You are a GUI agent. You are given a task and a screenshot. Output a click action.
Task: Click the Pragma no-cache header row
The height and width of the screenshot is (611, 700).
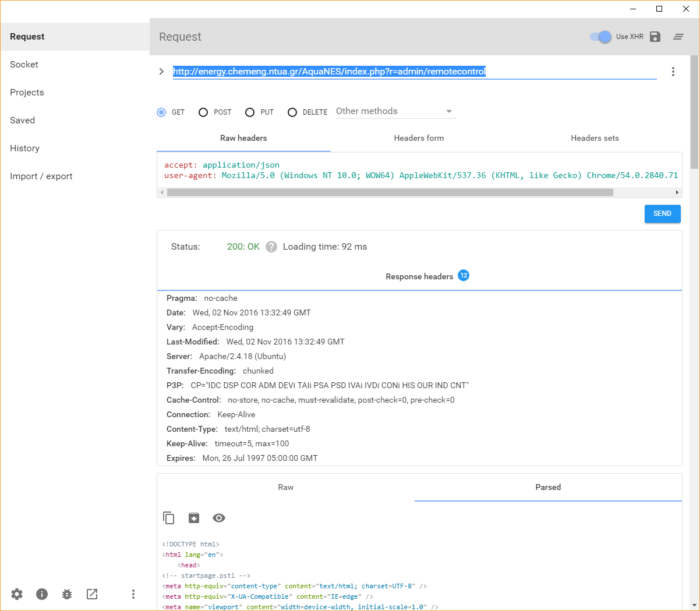[x=202, y=298]
